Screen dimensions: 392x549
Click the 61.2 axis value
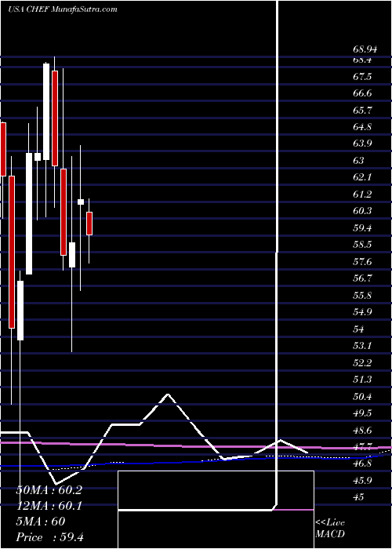click(x=362, y=195)
